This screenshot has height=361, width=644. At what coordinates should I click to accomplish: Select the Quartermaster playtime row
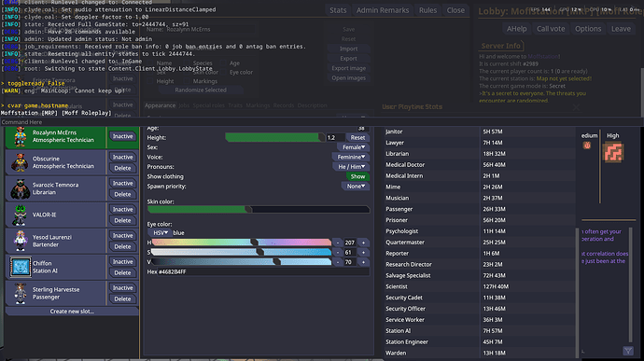[480, 243]
